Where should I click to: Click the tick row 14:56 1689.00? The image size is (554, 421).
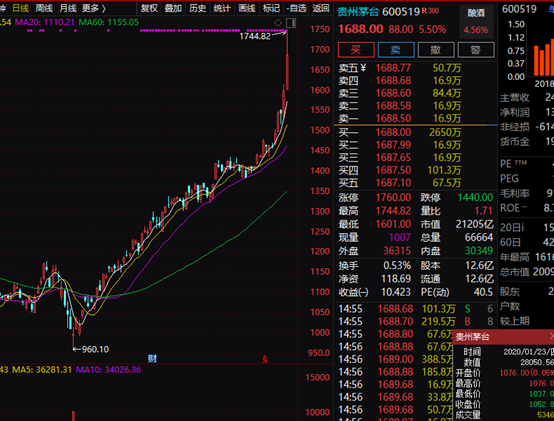pos(395,360)
